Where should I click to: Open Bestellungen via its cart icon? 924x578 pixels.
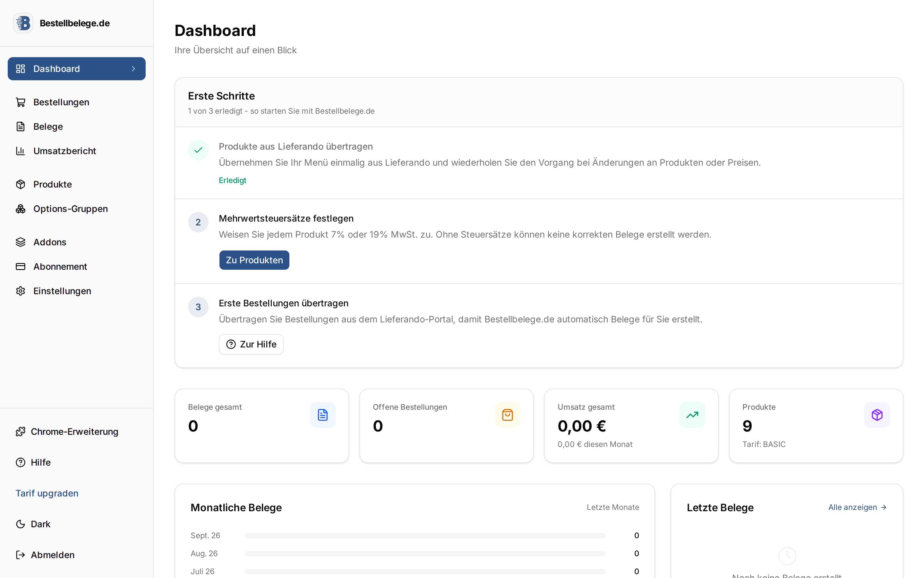coord(21,102)
